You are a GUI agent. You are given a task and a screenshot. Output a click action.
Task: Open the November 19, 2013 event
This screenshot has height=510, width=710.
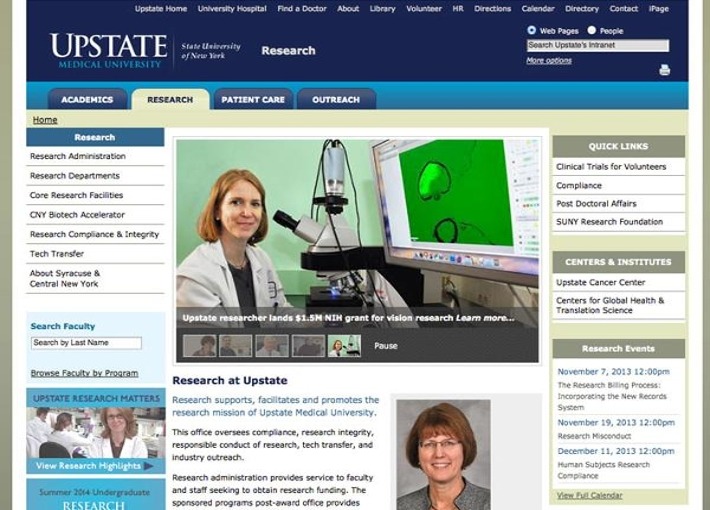[616, 423]
